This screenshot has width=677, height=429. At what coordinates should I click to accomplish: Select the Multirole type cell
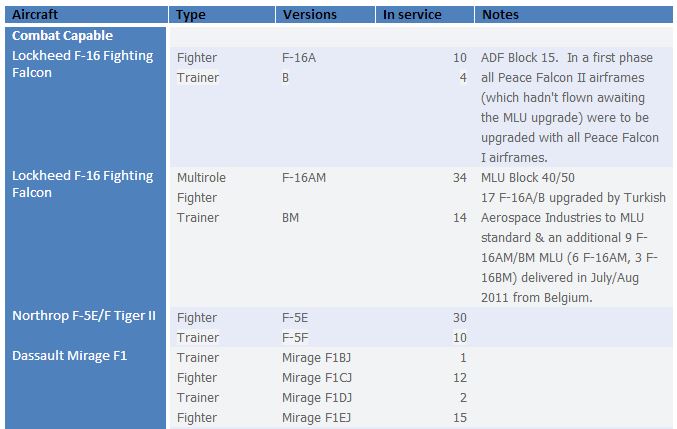[x=201, y=178]
